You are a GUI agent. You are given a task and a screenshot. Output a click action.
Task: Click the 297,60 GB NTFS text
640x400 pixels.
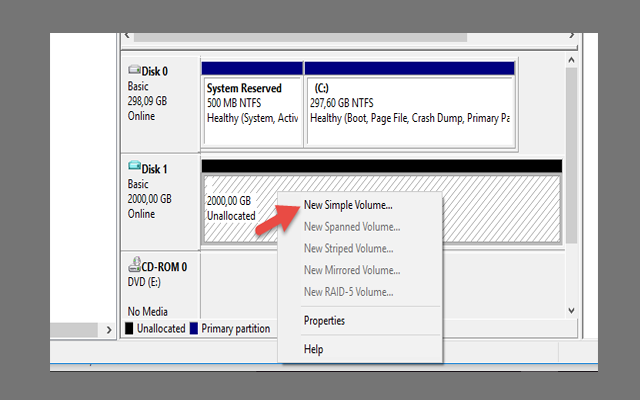tap(342, 103)
